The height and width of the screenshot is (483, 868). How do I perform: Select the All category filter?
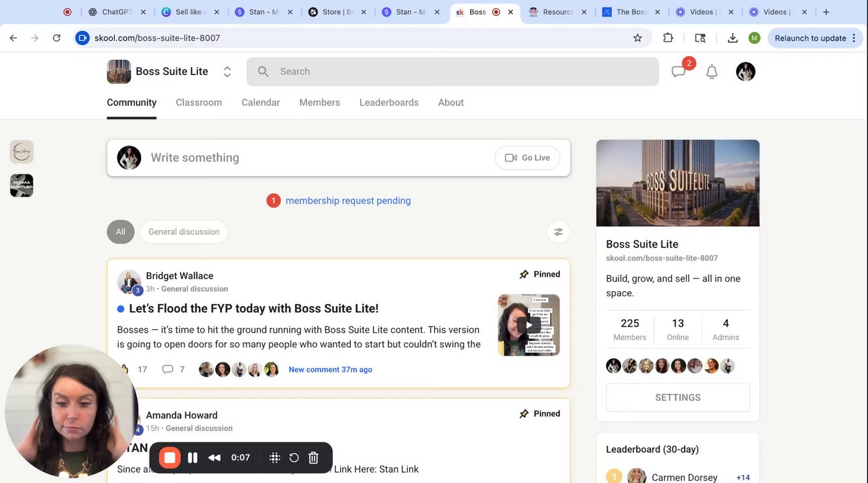pyautogui.click(x=121, y=232)
